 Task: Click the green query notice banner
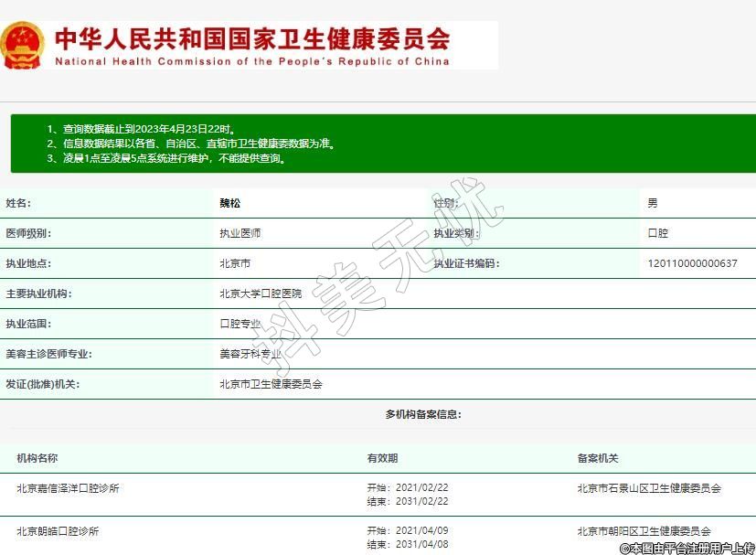point(383,144)
